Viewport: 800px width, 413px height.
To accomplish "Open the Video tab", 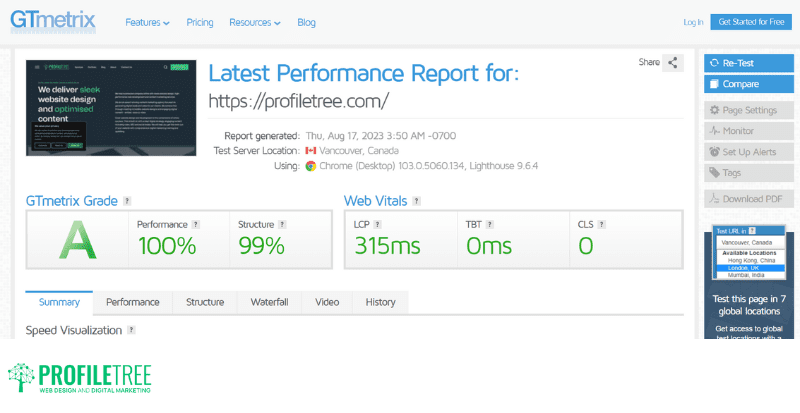I will point(327,302).
